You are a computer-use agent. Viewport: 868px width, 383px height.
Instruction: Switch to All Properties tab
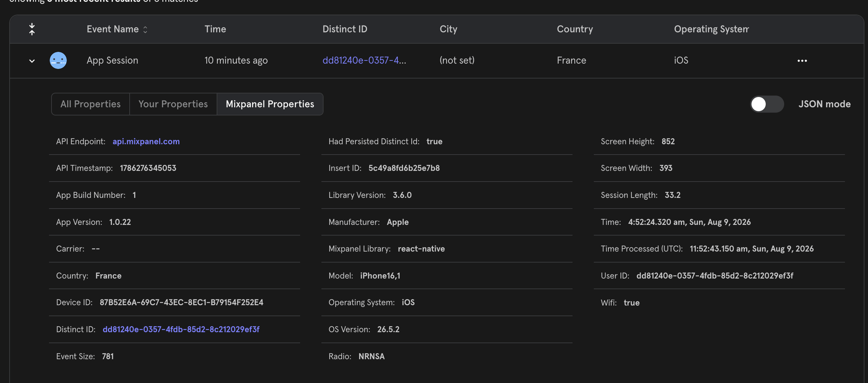pos(91,104)
